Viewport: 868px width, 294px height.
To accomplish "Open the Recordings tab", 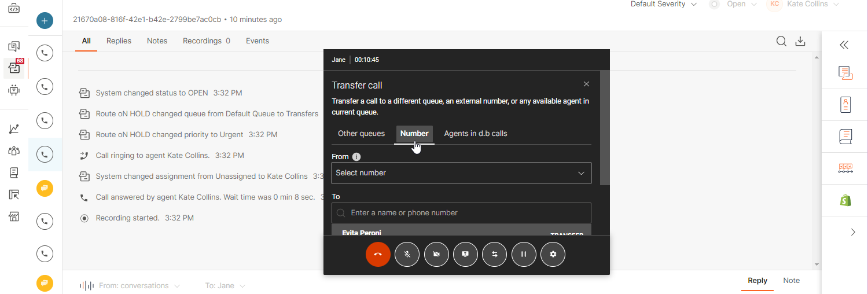I will pos(206,41).
